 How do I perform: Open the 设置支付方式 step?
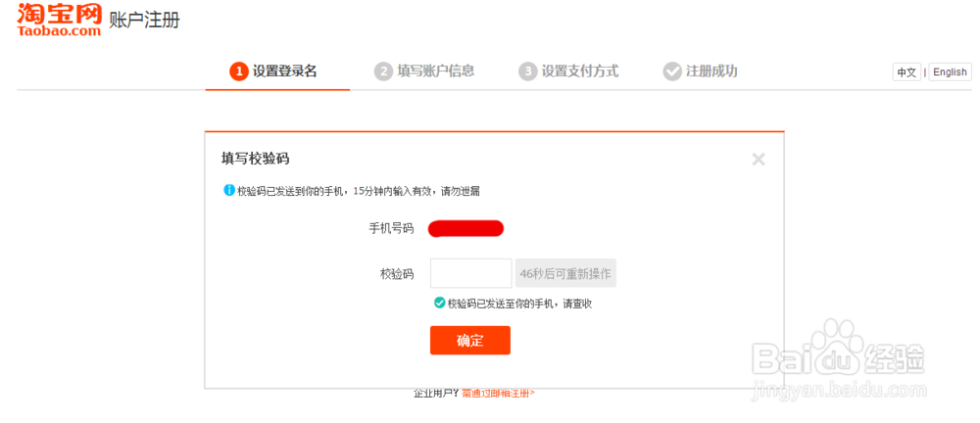coord(580,70)
